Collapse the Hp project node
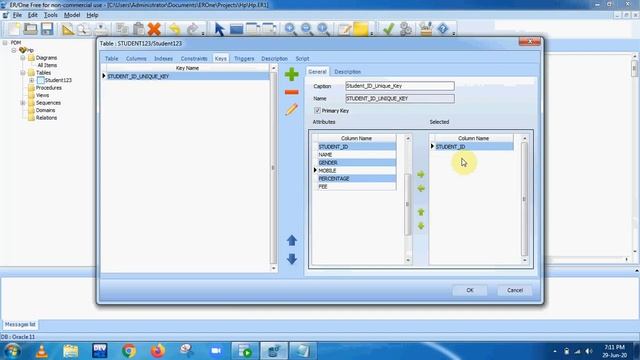 point(14,50)
